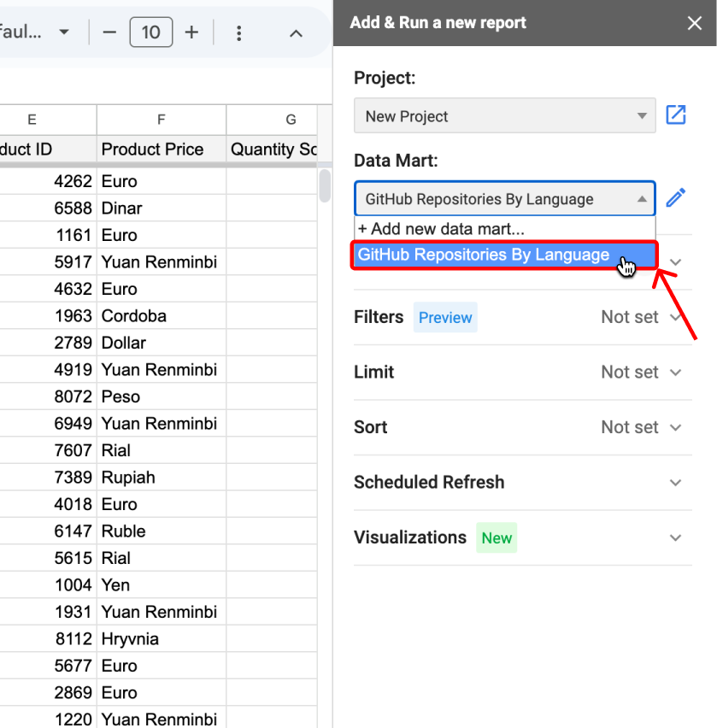Click the Preview badge next to Filters
717x728 pixels.
point(445,318)
